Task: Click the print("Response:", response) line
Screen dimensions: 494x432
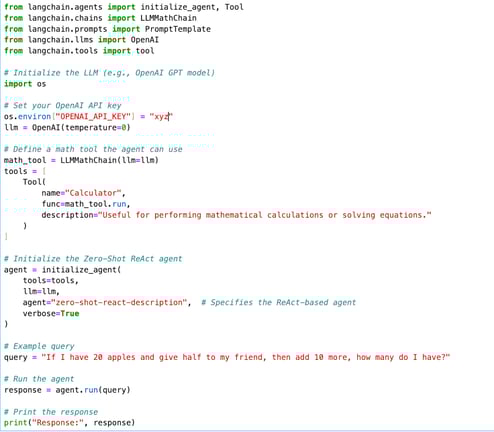Action: [x=69, y=423]
